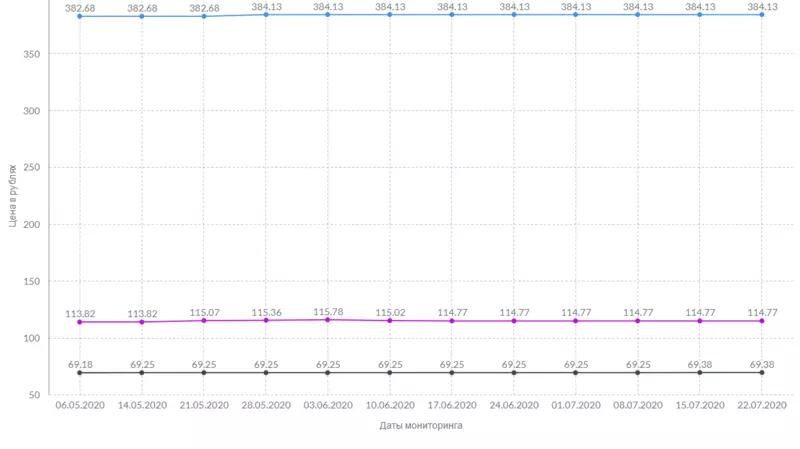Click the purple point labeled 115.02
Viewport: 800px width, 449px height.
click(390, 321)
